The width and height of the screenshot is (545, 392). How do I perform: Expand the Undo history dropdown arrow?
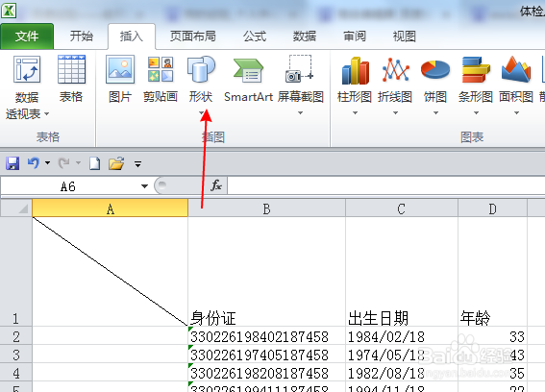coord(48,162)
